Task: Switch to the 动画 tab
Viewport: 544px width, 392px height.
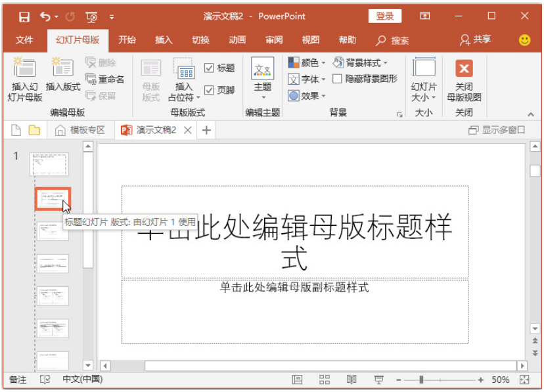Action: 237,40
